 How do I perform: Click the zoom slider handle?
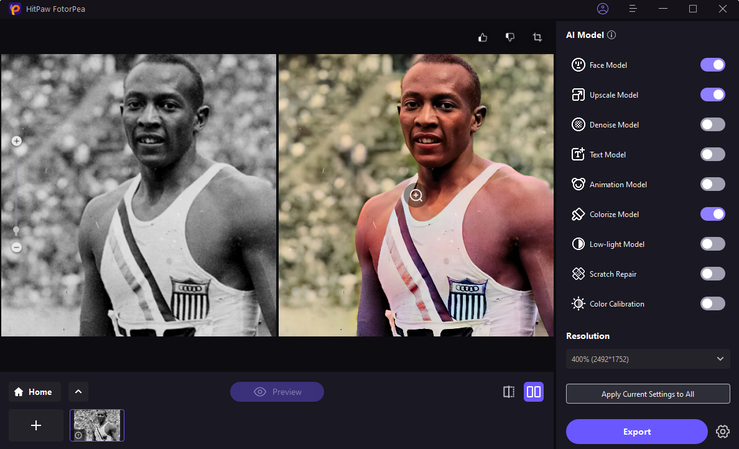16,230
